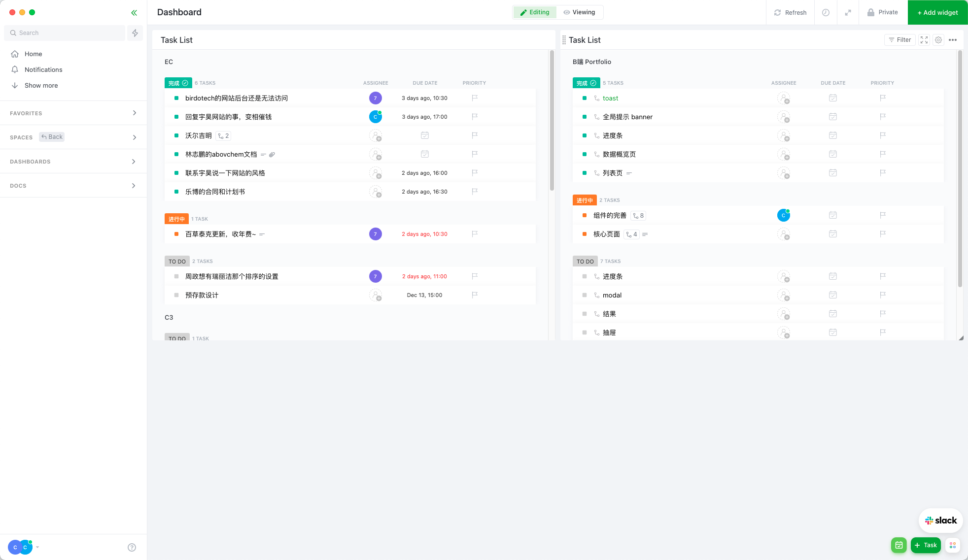Click the Add widget button
The height and width of the screenshot is (560, 968).
tap(937, 12)
